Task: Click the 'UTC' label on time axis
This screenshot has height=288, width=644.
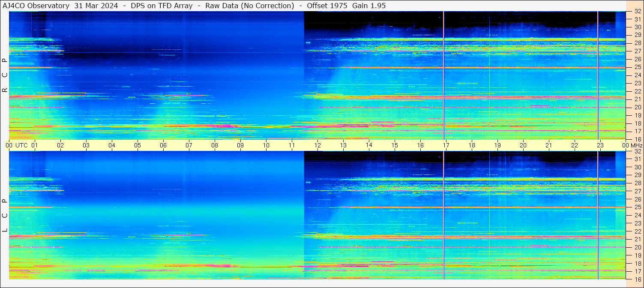Action: (x=21, y=145)
